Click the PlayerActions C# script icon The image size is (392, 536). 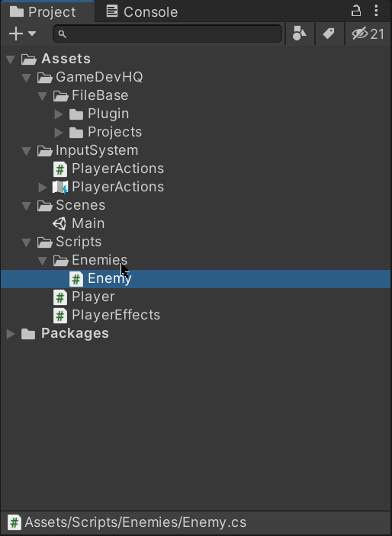(x=60, y=169)
